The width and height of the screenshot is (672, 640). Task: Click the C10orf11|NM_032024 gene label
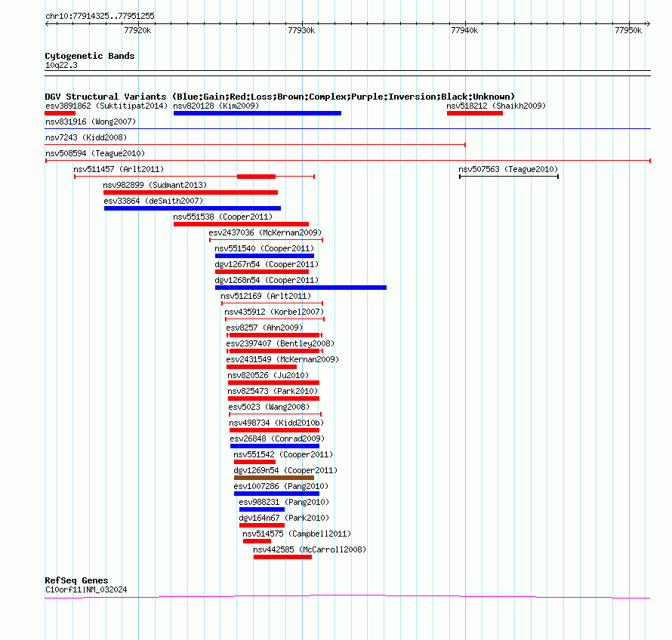pos(86,590)
